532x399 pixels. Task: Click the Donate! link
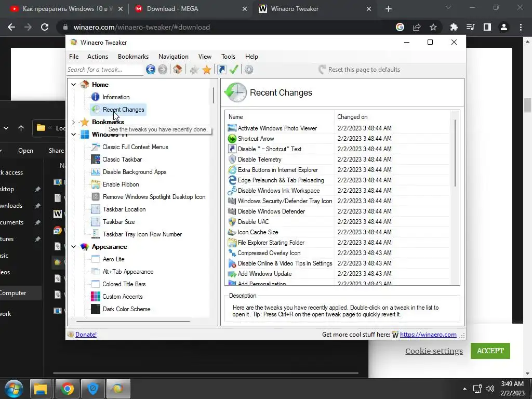86,335
